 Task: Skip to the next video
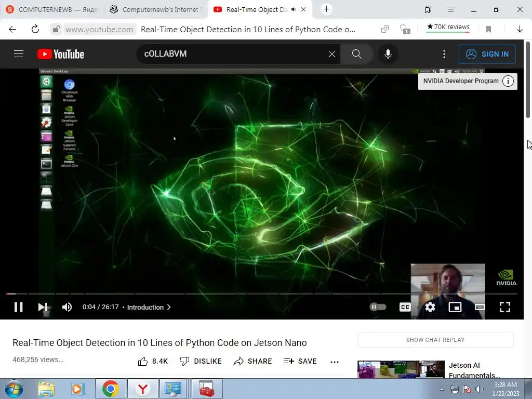tap(43, 307)
